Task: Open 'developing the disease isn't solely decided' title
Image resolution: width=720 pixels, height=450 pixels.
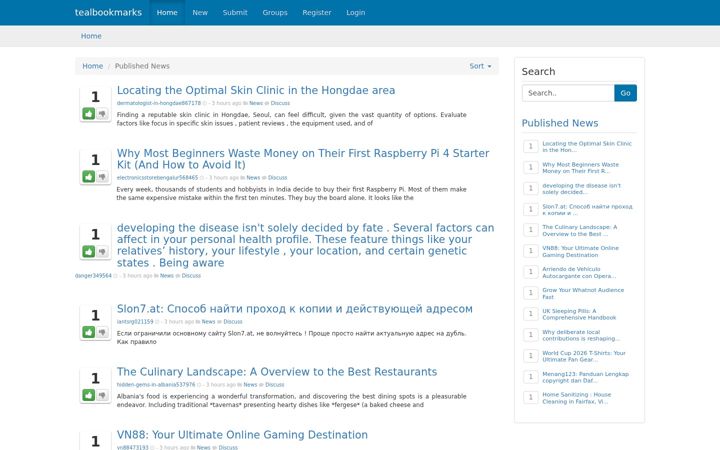Action: 305,245
